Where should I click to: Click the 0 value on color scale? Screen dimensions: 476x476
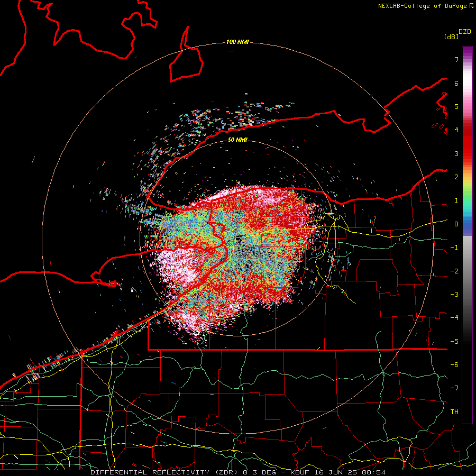[x=456, y=224]
